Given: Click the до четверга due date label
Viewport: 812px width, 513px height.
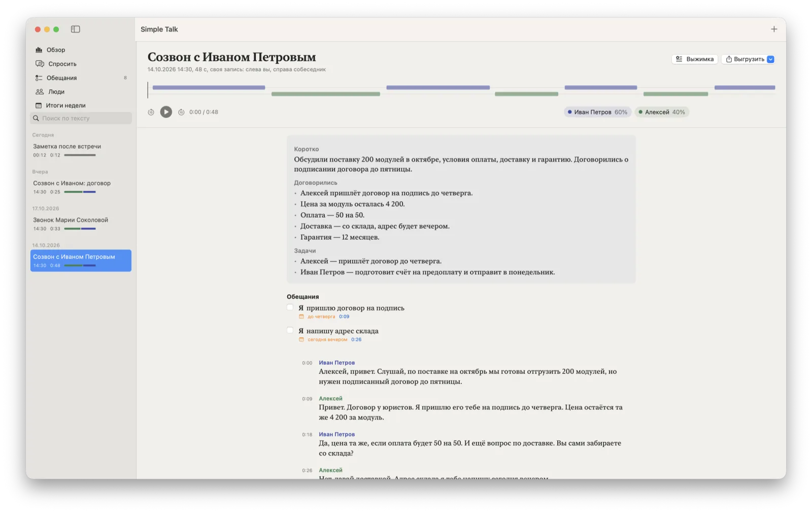Looking at the screenshot, I should click(321, 316).
